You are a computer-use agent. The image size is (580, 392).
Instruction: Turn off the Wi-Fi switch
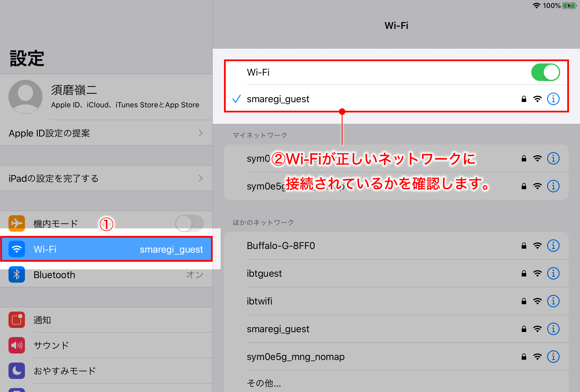[545, 72]
